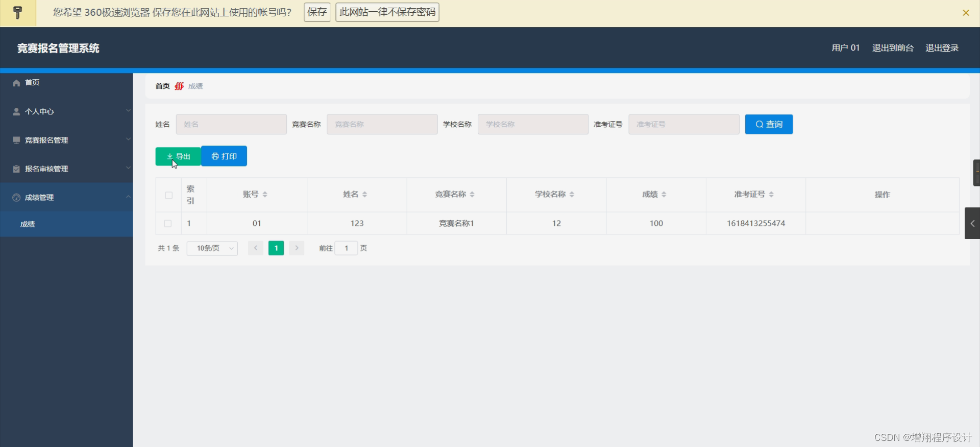The width and height of the screenshot is (980, 447).
Task: Collapse the 成绩管理 submenu
Action: point(128,197)
